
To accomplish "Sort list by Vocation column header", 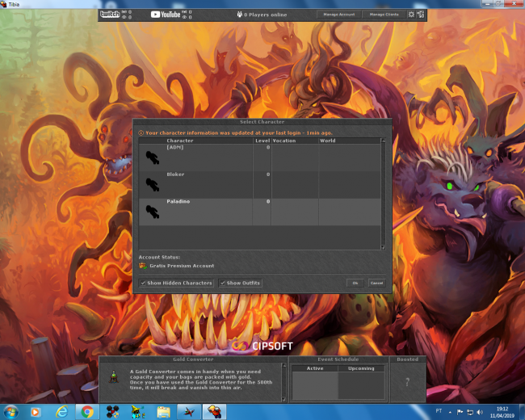I will 295,141.
